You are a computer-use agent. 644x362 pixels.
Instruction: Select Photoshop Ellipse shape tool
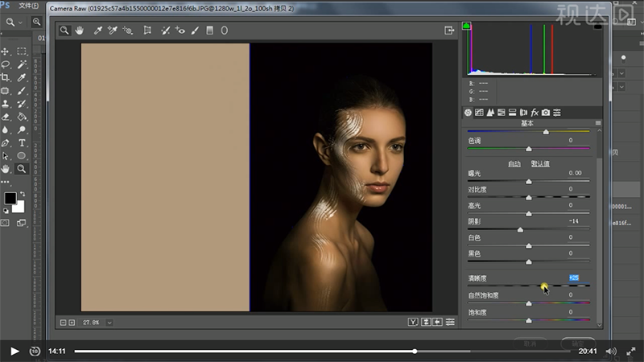22,156
